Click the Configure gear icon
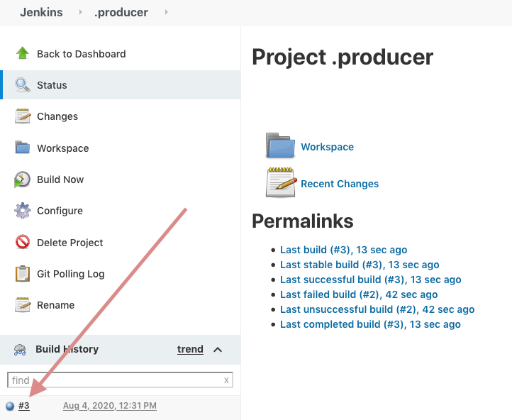The image size is (512, 420). point(22,210)
